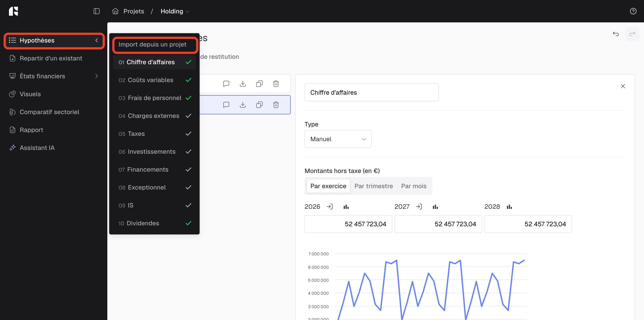The width and height of the screenshot is (644, 320).
Task: Copy 2026 value forward with arrow icon
Action: point(330,207)
